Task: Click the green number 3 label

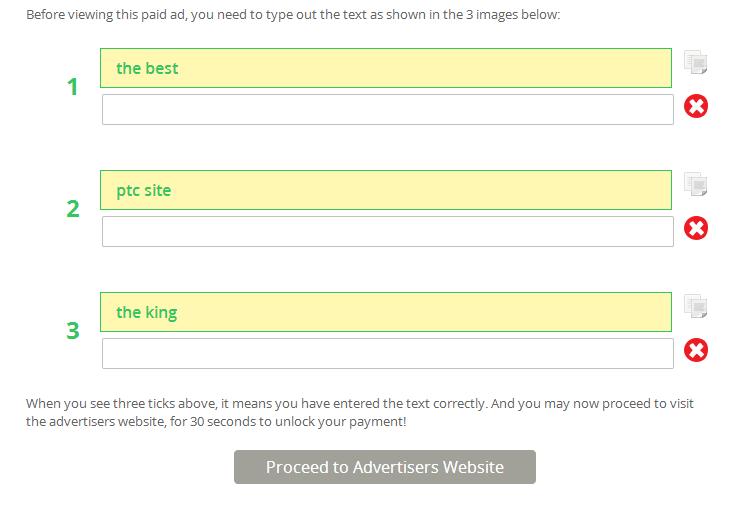Action: (x=72, y=331)
